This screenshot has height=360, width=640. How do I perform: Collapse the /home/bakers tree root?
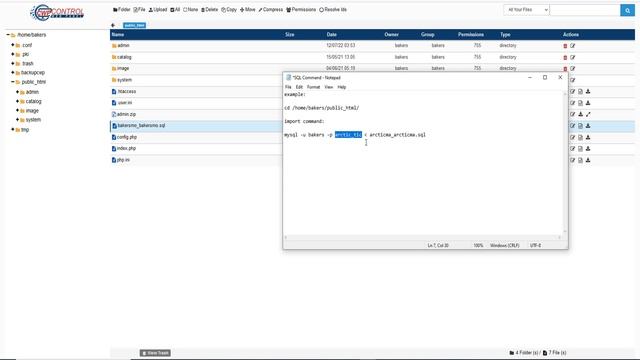[x=8, y=35]
